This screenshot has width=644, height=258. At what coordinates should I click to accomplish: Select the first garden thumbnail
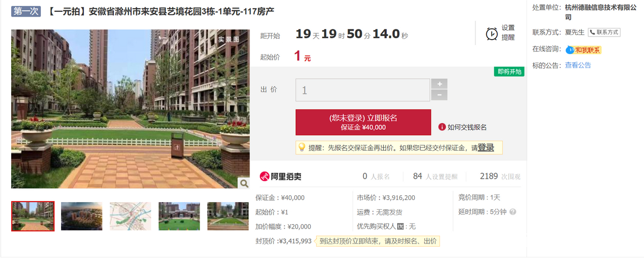tap(33, 216)
